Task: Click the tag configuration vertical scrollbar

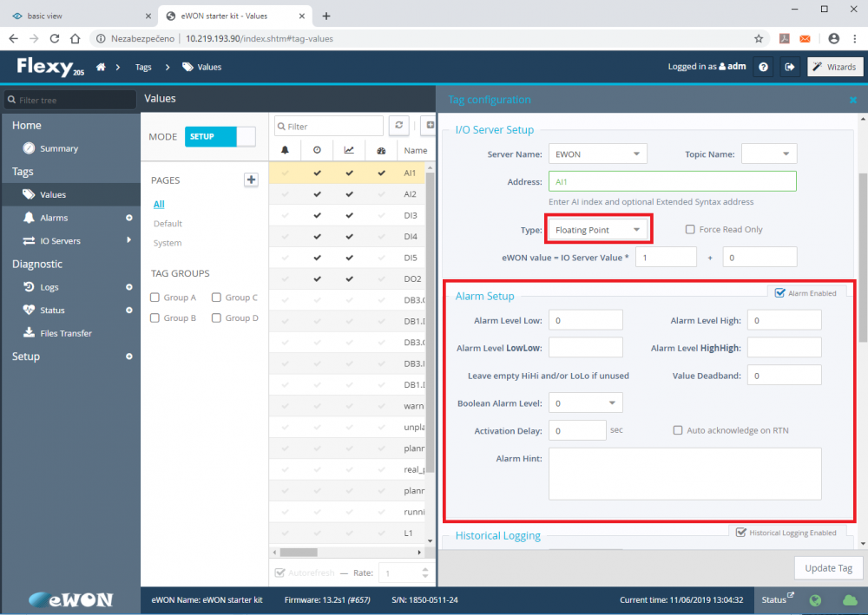Action: pos(863,258)
